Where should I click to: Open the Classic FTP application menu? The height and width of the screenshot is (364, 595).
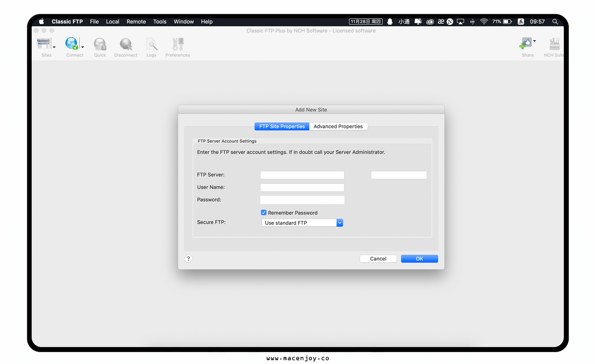67,22
